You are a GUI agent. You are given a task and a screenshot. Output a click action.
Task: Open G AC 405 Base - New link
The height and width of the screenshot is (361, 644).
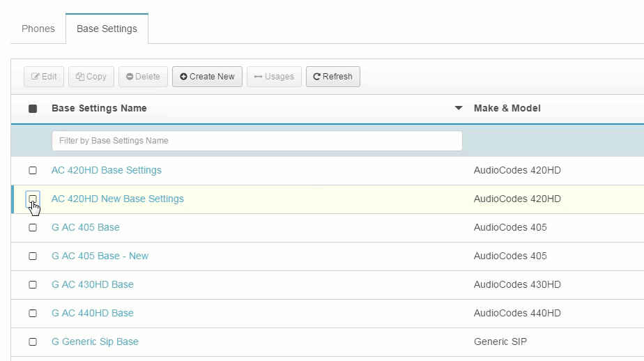coord(100,256)
